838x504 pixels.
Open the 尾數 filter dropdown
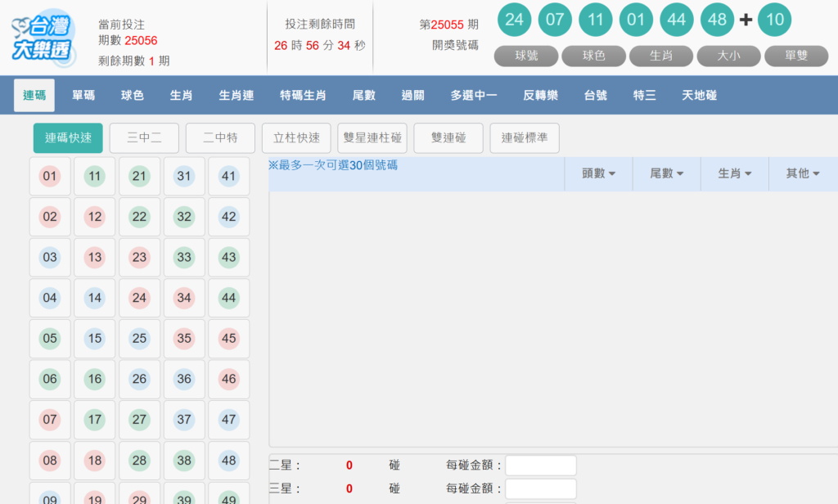point(666,173)
